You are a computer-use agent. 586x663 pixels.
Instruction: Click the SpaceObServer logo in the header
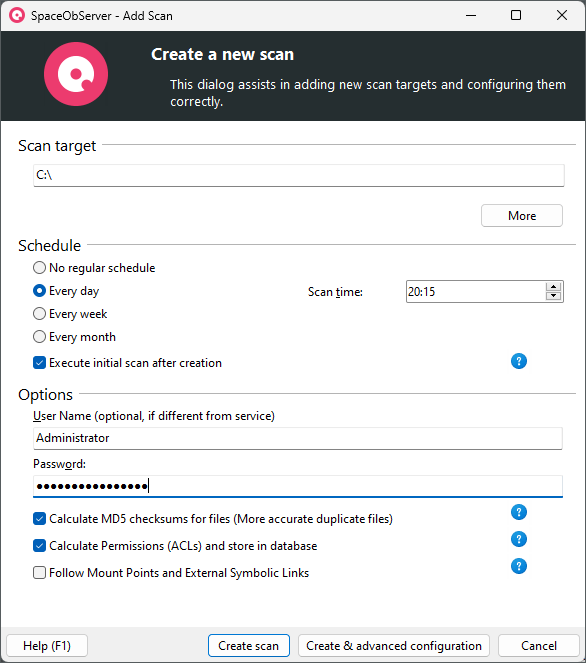(76, 74)
